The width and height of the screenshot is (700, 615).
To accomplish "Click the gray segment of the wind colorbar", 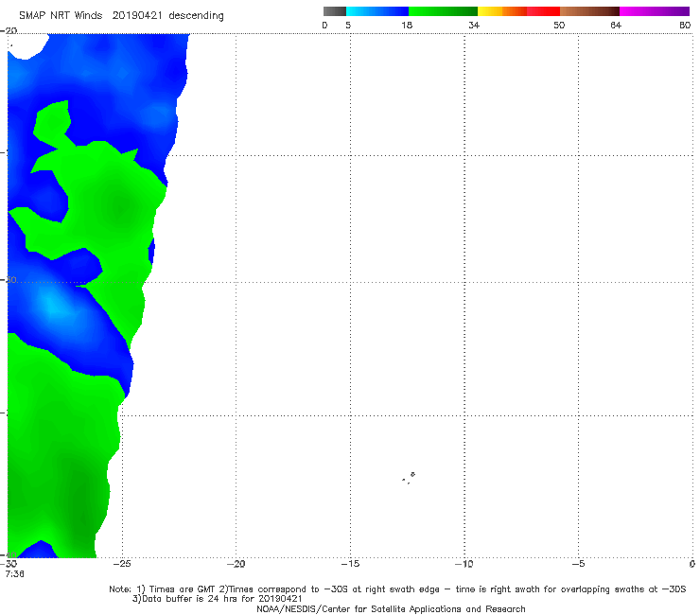I will click(334, 11).
